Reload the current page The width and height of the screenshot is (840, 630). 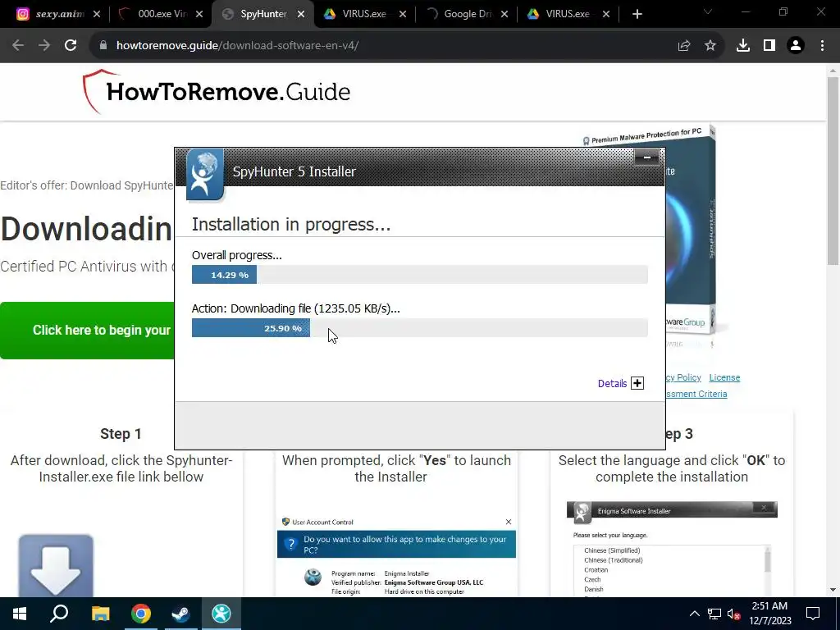pos(71,46)
